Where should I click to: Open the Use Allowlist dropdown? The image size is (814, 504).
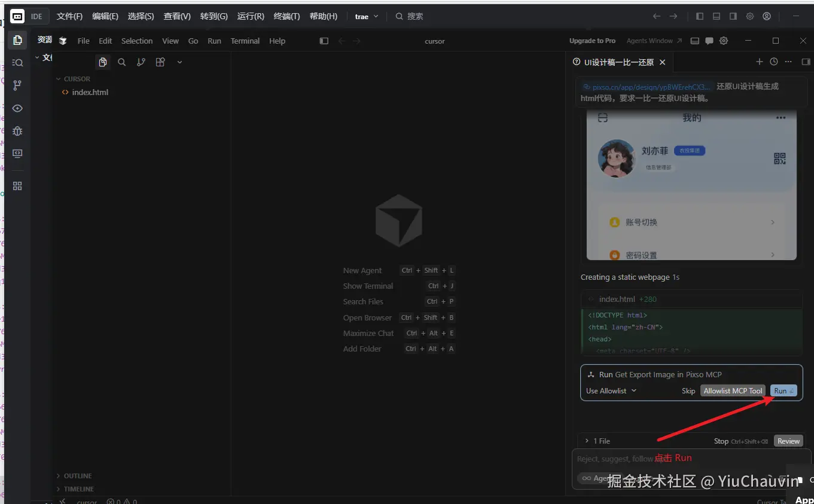[x=609, y=390]
